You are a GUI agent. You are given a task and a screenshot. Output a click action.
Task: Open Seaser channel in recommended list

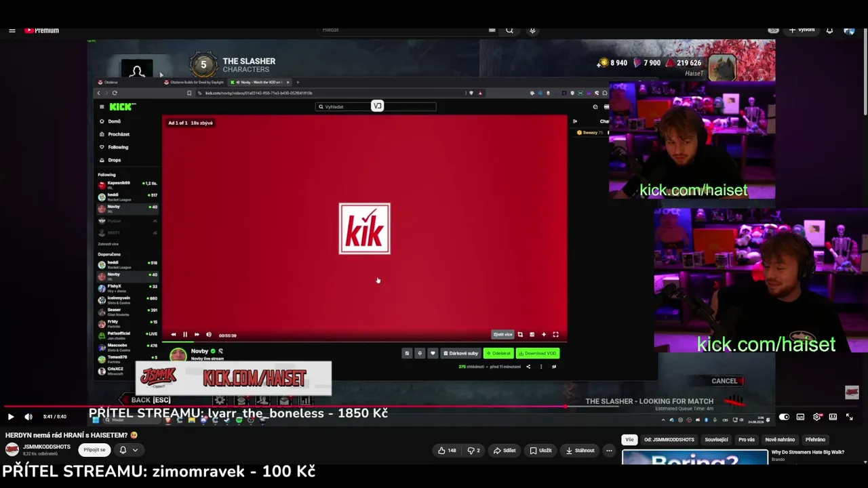click(127, 311)
